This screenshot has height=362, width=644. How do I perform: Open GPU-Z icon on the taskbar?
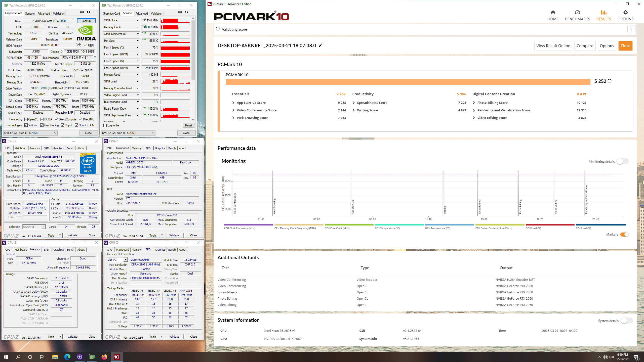coord(92,357)
